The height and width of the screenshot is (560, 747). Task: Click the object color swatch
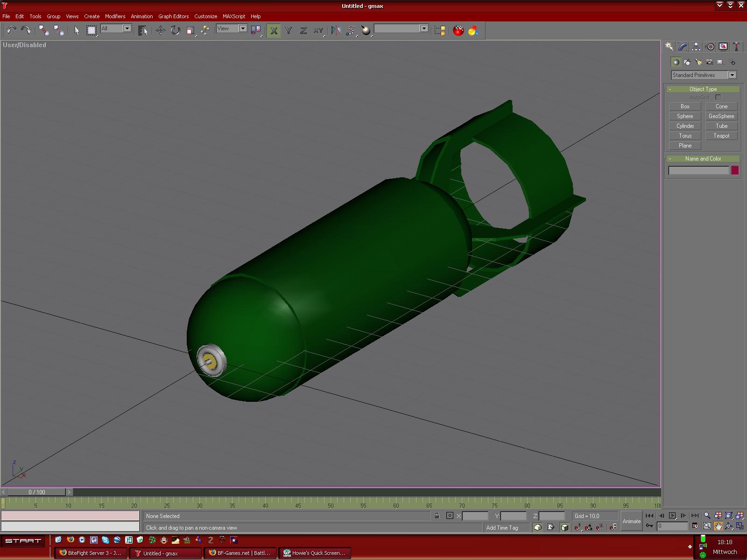point(735,170)
